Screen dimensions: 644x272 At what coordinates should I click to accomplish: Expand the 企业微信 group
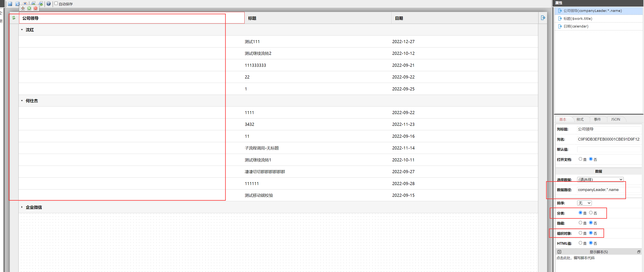22,207
